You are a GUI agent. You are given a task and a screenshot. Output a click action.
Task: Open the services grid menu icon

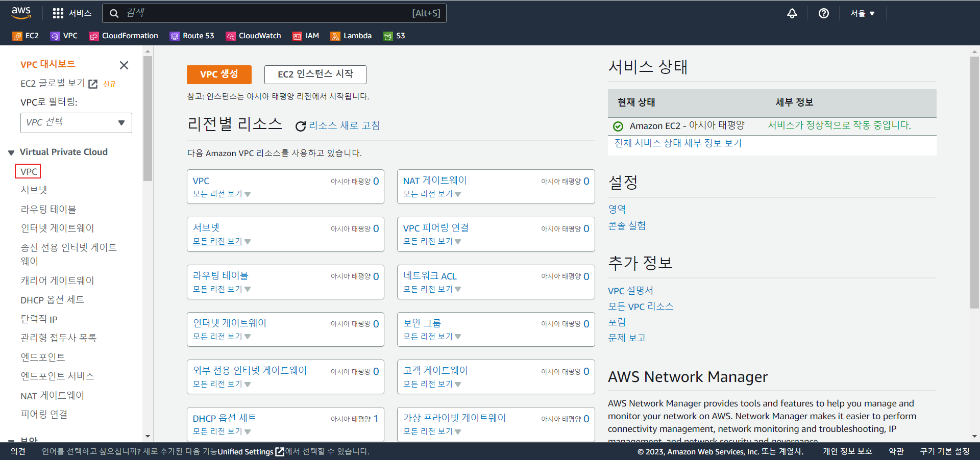[58, 13]
